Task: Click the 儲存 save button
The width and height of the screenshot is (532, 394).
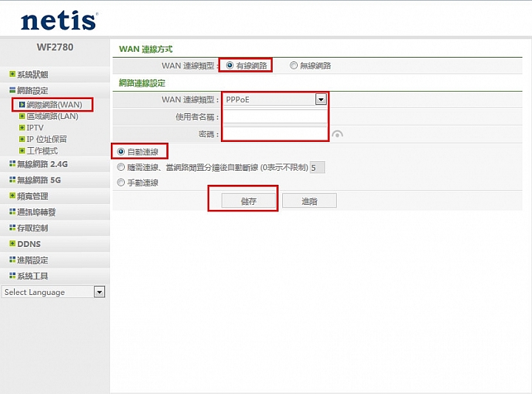Action: (x=248, y=201)
